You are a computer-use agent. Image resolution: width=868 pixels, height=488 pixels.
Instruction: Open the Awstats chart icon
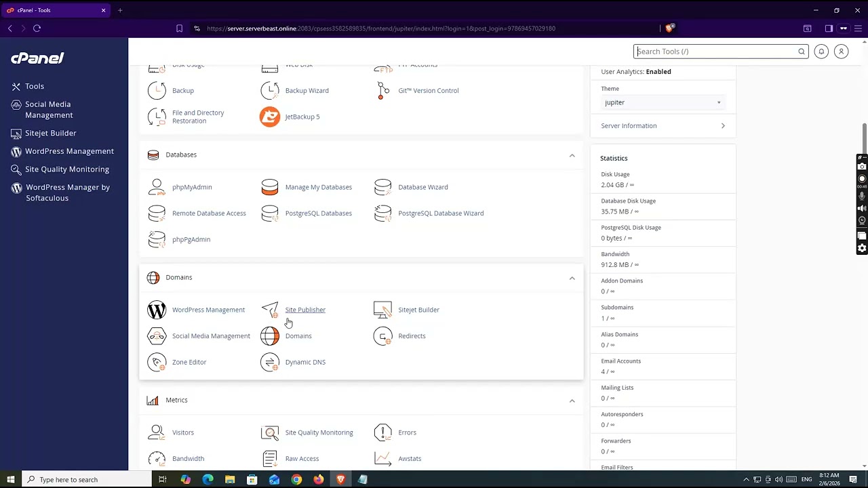point(383,459)
